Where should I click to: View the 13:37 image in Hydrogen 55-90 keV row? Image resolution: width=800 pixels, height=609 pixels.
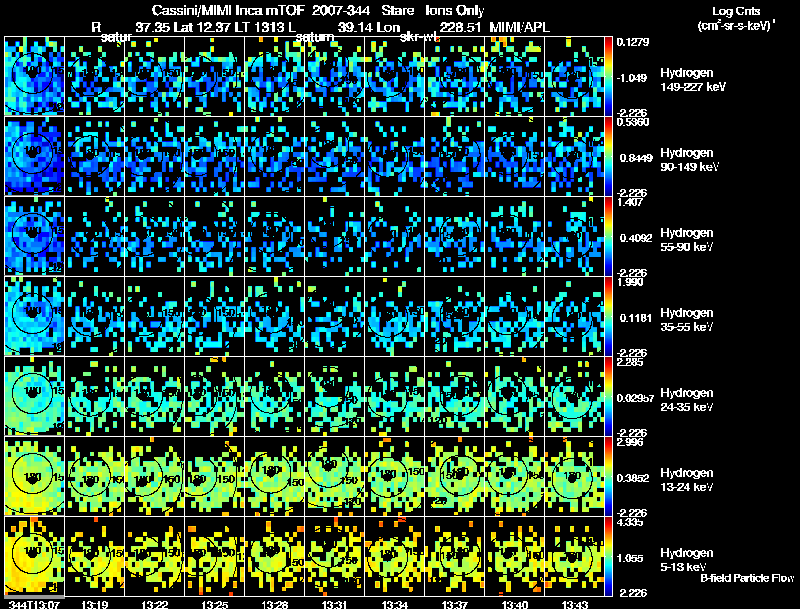pyautogui.click(x=455, y=236)
